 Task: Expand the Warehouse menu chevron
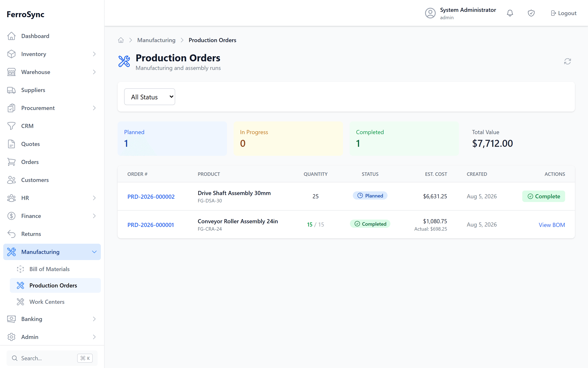click(x=94, y=72)
